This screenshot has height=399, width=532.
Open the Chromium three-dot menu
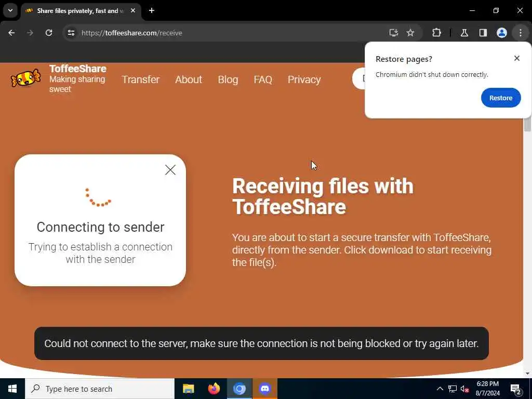[521, 33]
